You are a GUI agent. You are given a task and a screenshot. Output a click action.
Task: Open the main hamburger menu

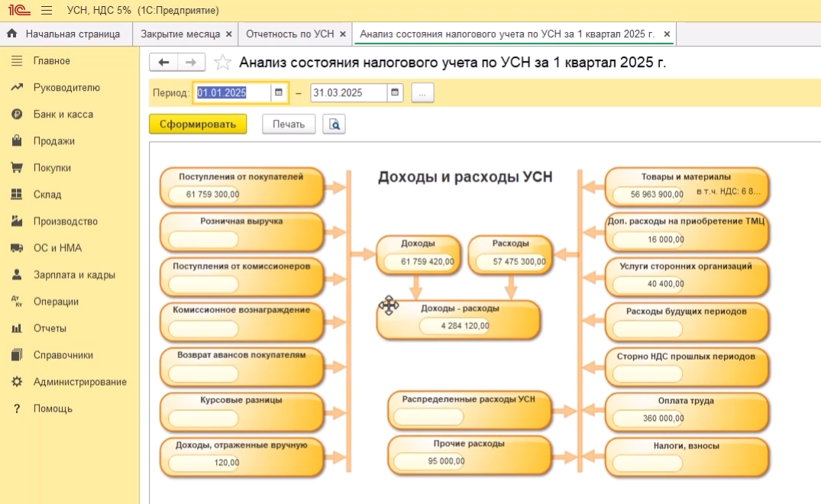click(x=47, y=11)
